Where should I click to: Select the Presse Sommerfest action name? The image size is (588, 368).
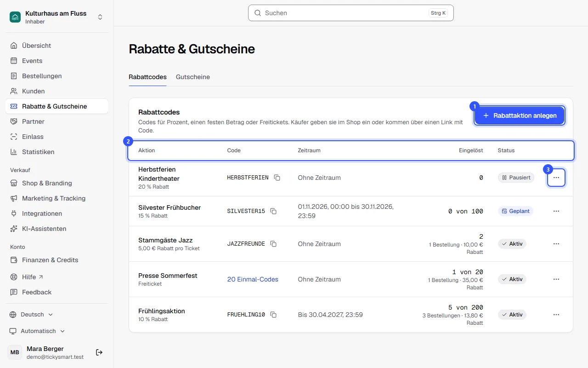coord(168,276)
